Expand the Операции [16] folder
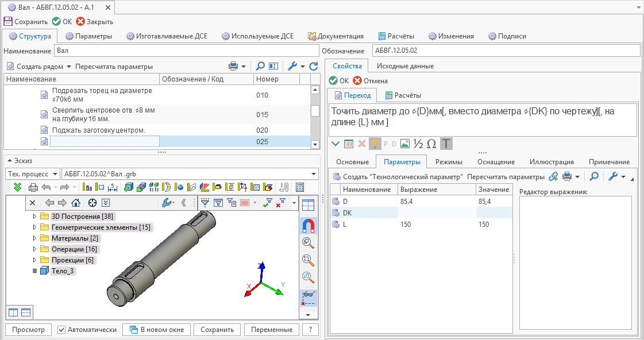The image size is (644, 340). point(34,249)
